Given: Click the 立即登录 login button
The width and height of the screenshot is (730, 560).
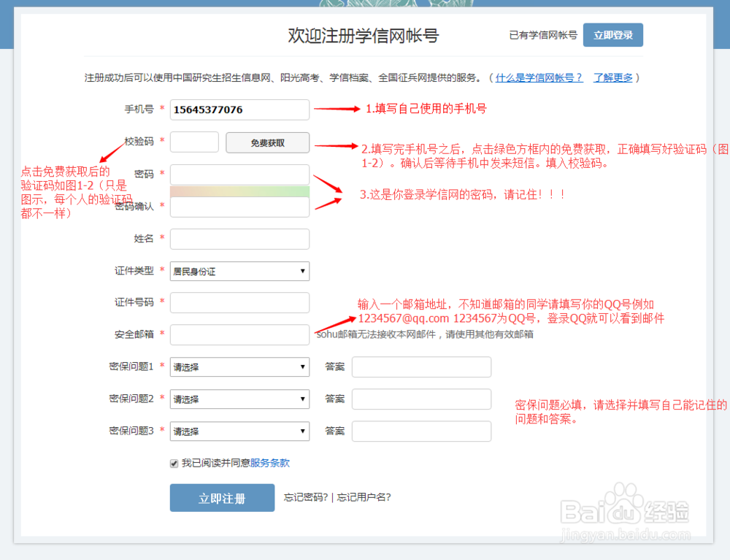Looking at the screenshot, I should click(612, 34).
